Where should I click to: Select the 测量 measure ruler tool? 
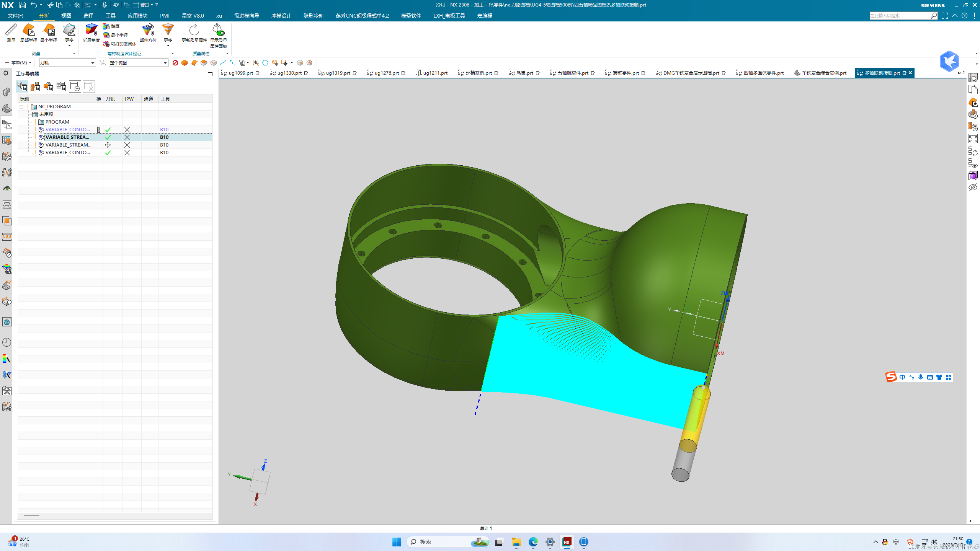click(11, 33)
